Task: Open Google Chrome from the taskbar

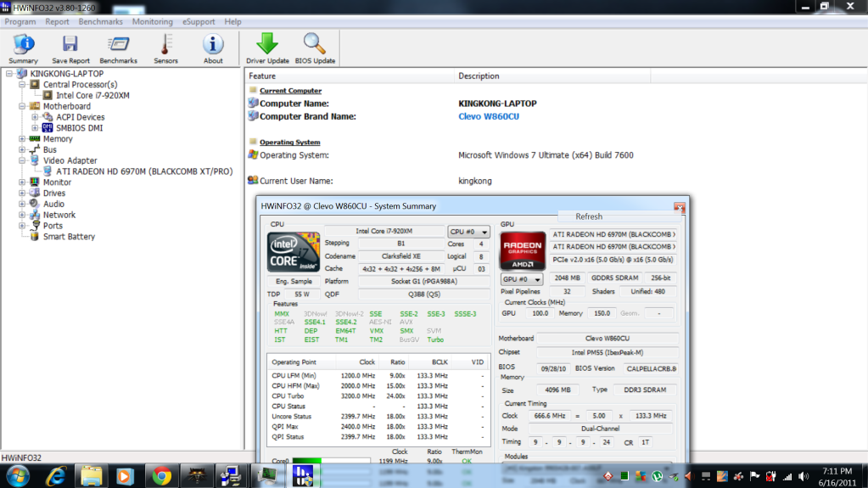Action: click(160, 474)
